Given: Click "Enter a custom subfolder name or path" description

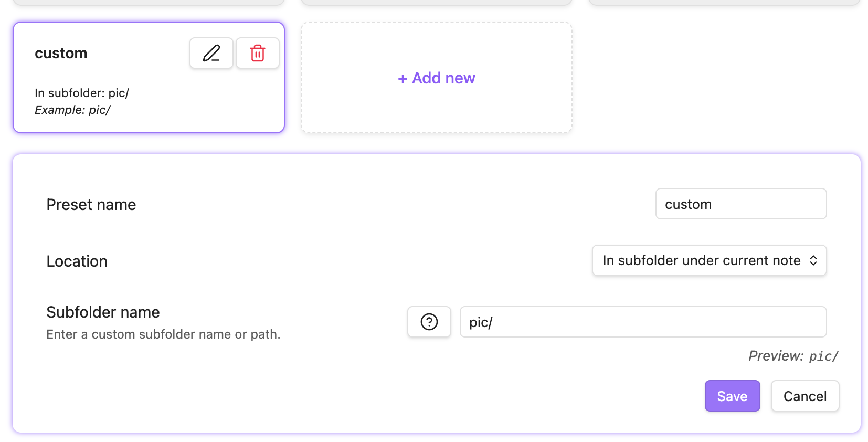Looking at the screenshot, I should (163, 334).
